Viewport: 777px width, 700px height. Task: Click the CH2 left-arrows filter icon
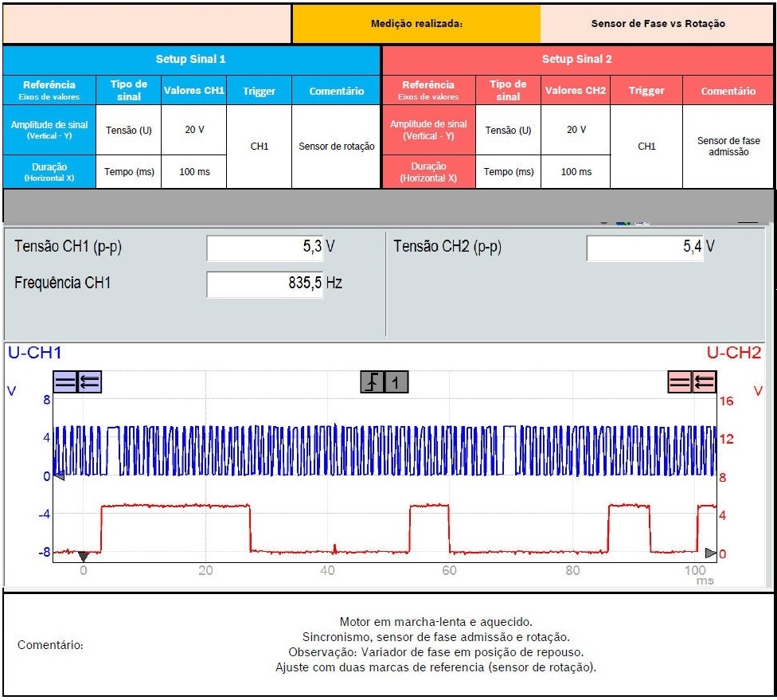[x=704, y=383]
